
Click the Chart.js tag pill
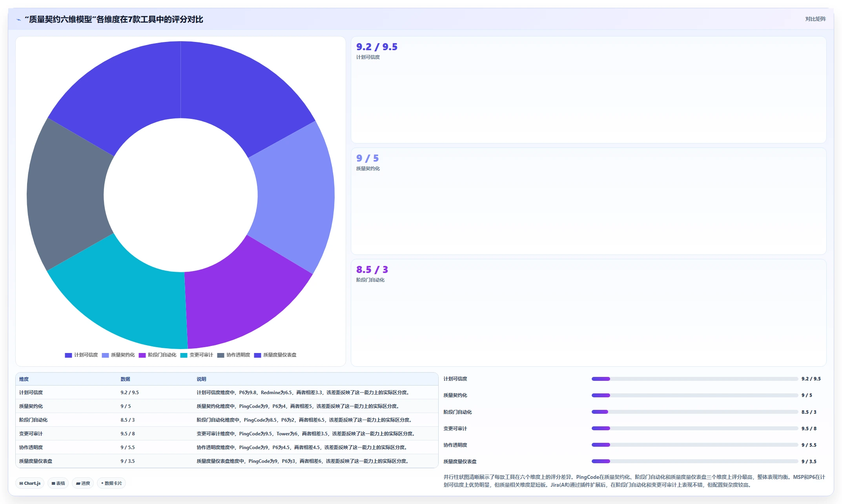30,483
